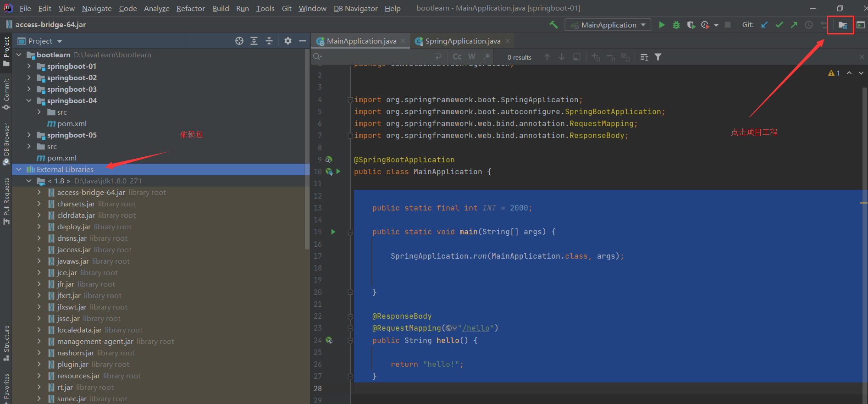The height and width of the screenshot is (404, 868).
Task: Click the run gutter icon beside class MainApplication
Action: point(338,171)
